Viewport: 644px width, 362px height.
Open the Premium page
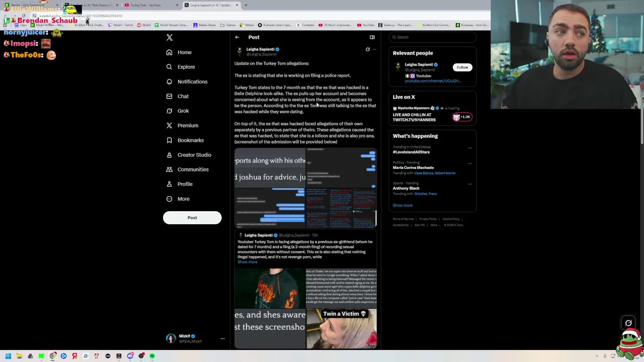point(188,125)
